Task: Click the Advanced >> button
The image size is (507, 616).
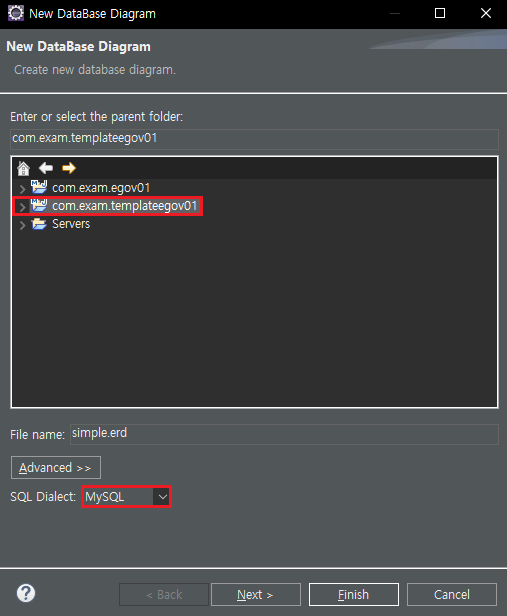Action: pyautogui.click(x=56, y=468)
